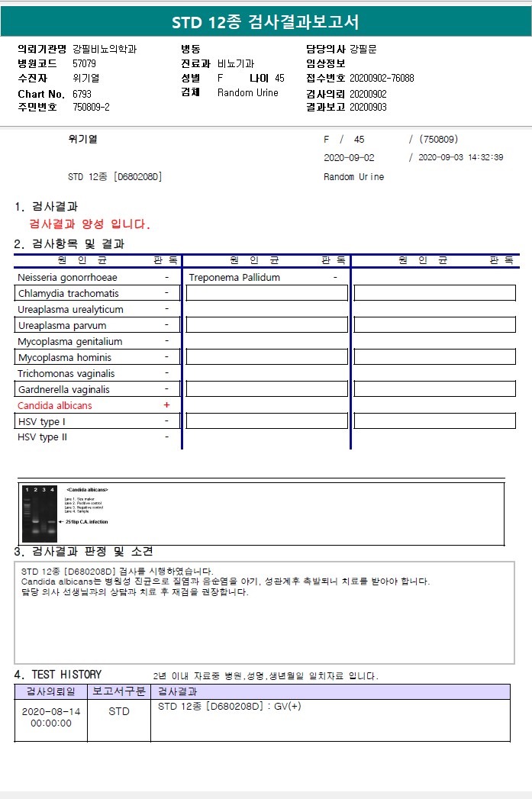Click the GV(+) history result text
Viewport: 532px width, 799px height.
pos(288,706)
